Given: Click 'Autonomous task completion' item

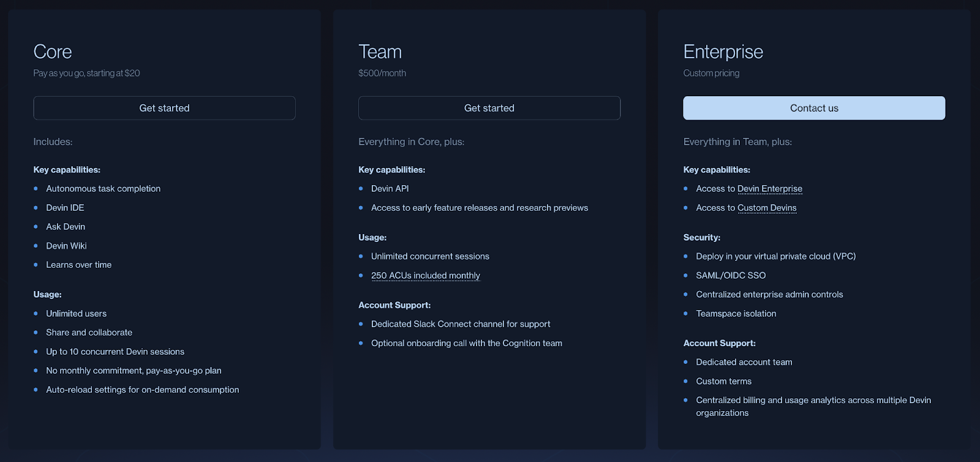Looking at the screenshot, I should pos(104,189).
